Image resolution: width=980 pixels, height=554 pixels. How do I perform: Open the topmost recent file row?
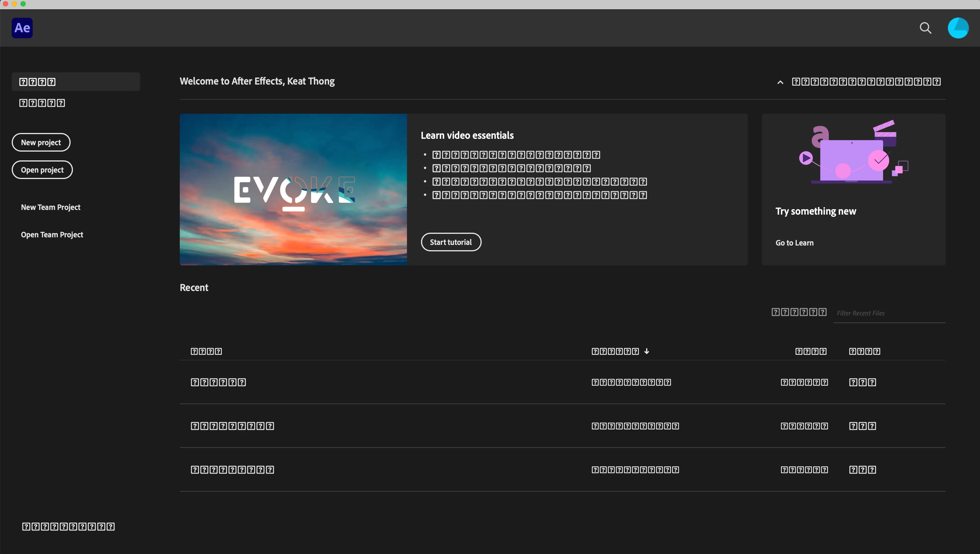pos(219,382)
